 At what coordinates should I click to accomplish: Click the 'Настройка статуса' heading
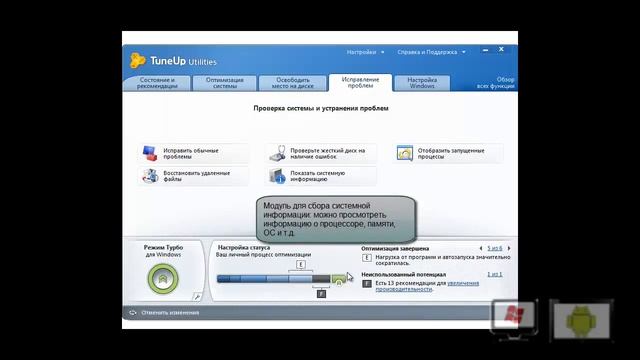click(x=244, y=247)
